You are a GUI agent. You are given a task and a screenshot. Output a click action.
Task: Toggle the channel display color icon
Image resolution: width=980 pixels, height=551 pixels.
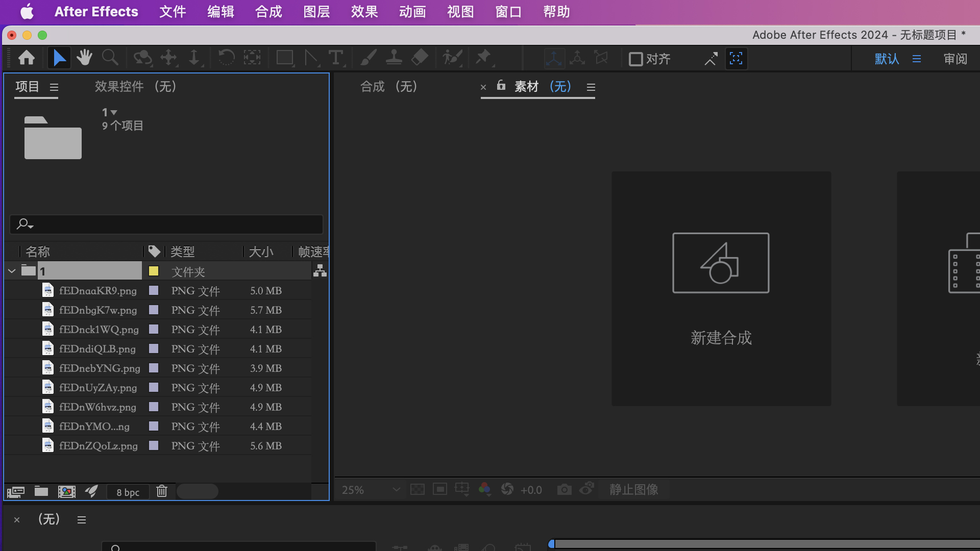(x=484, y=489)
